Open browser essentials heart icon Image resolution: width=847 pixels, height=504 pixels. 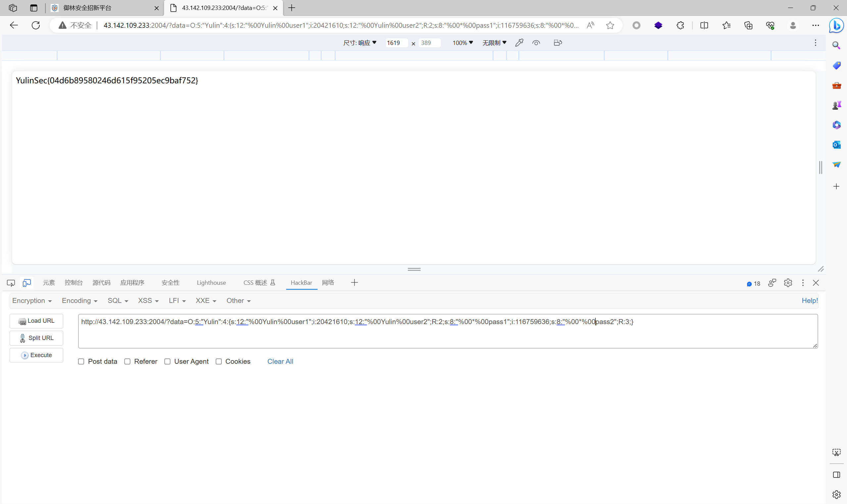coord(770,25)
